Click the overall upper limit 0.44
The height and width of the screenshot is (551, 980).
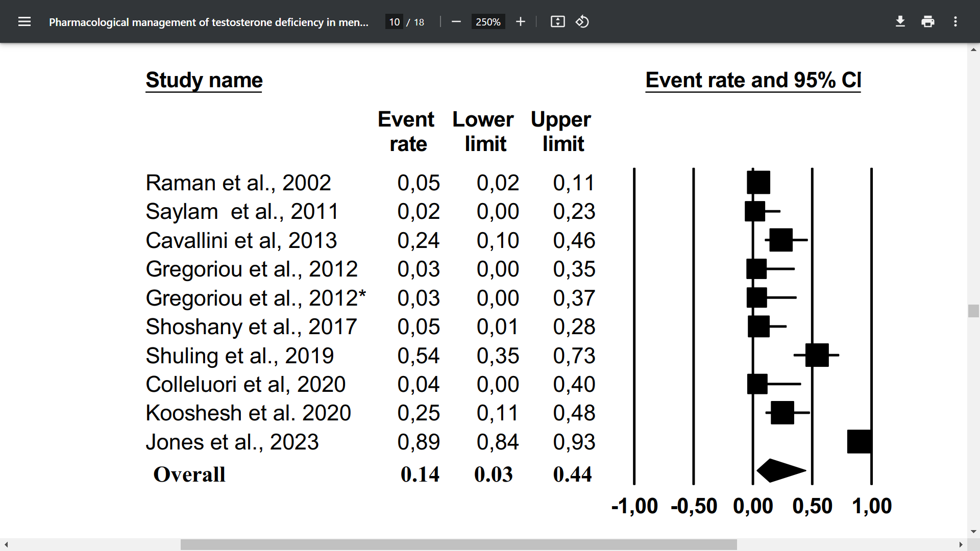click(572, 474)
